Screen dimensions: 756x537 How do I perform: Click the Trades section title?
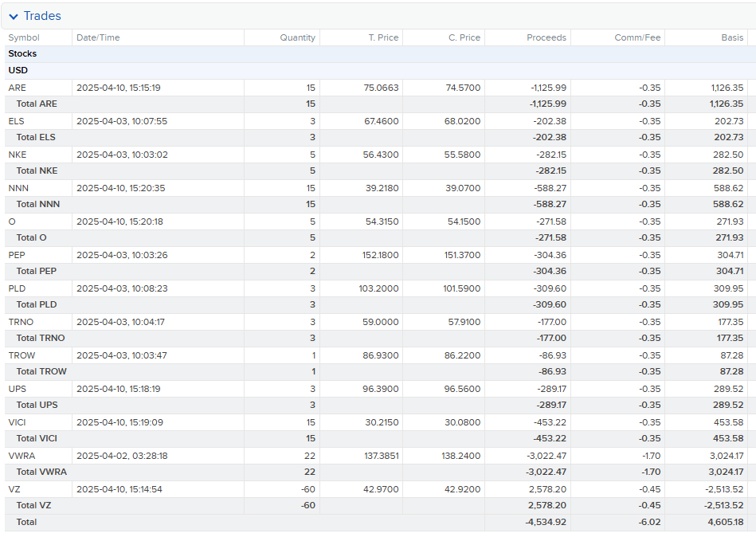42,16
